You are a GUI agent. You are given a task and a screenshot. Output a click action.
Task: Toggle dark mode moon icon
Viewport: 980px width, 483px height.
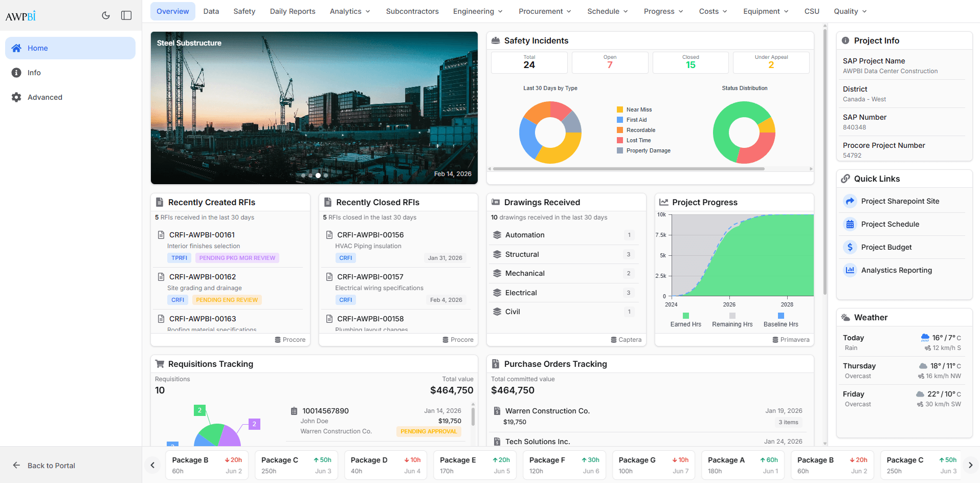pos(106,15)
